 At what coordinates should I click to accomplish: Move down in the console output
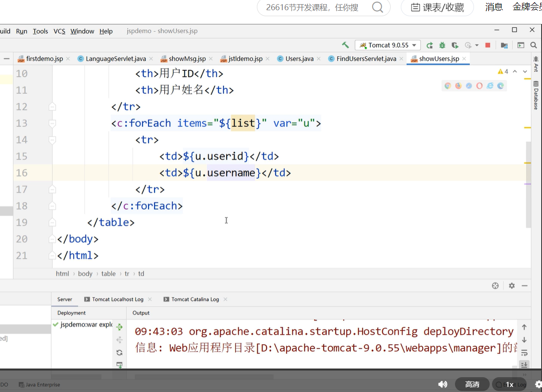524,340
